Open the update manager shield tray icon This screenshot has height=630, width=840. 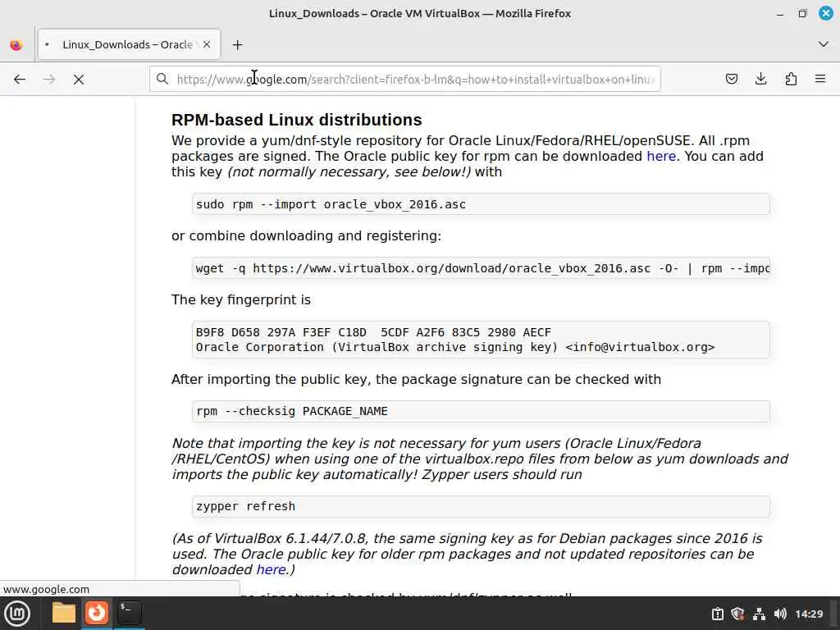click(x=737, y=614)
